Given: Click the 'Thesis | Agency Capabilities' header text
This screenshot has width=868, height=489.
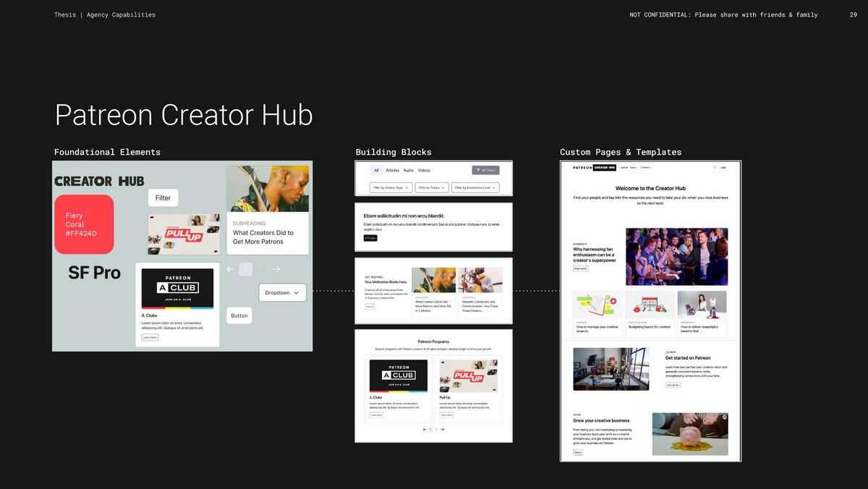Looking at the screenshot, I should click(105, 14).
